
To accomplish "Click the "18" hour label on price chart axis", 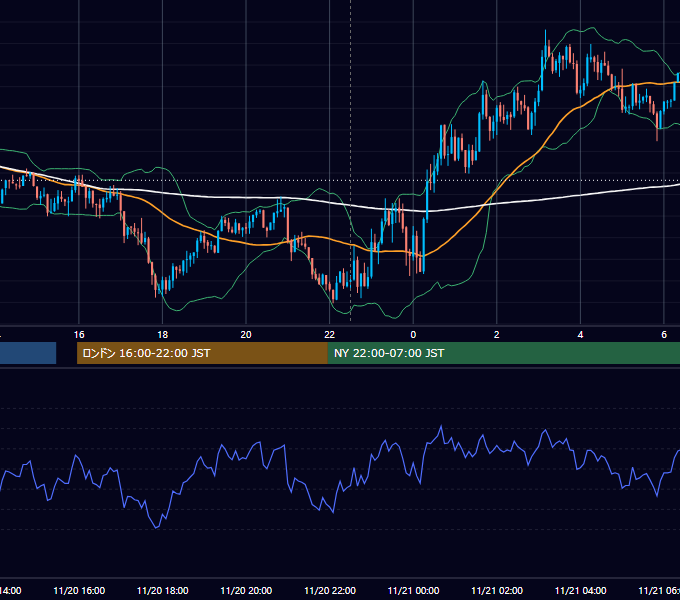I will coord(163,335).
